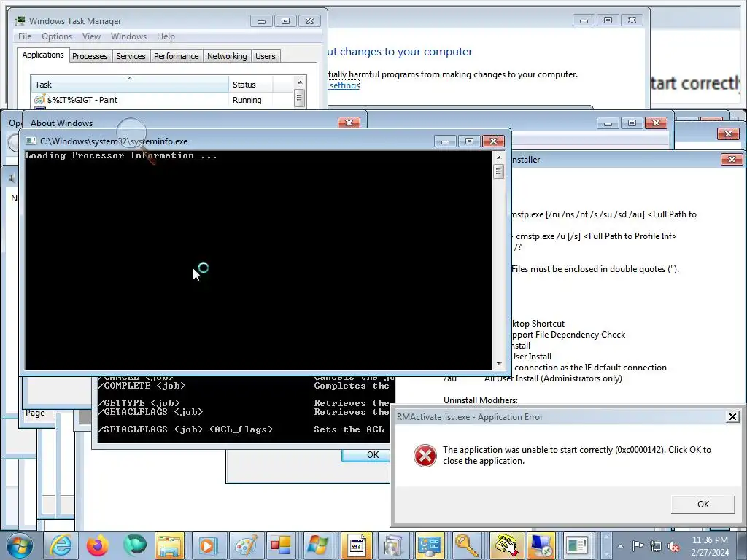Switch to the Users tab
Image resolution: width=747 pixels, height=560 pixels.
pyautogui.click(x=266, y=56)
